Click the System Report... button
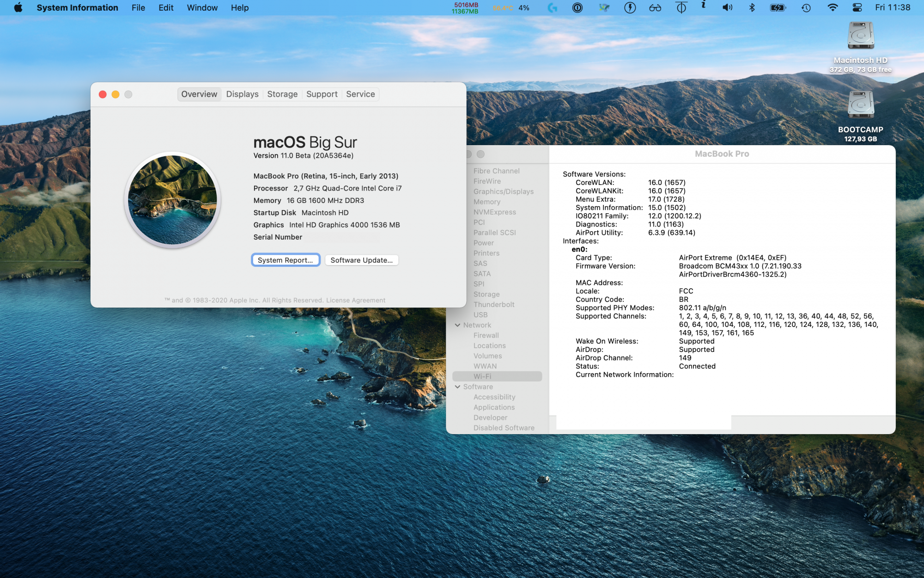The width and height of the screenshot is (924, 578). click(x=286, y=260)
